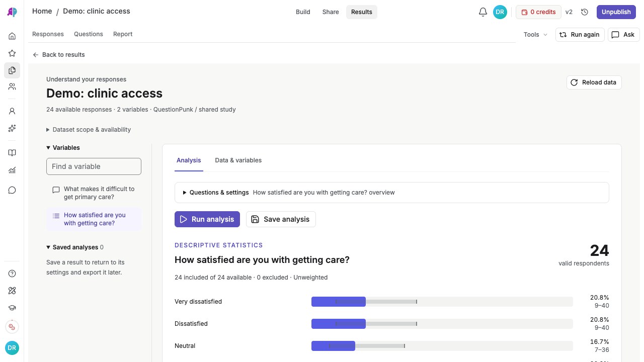Open the question-mark help sidebar icon

(x=12, y=274)
